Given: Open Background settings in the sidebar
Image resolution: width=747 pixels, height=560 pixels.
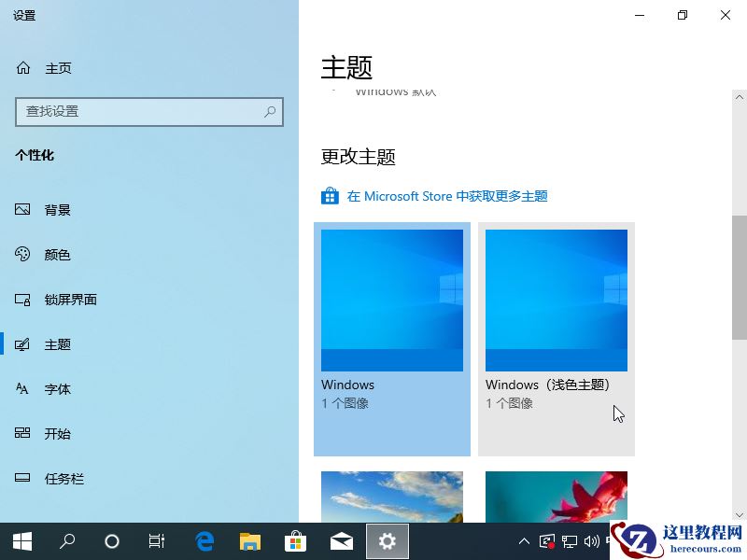Looking at the screenshot, I should (x=56, y=209).
